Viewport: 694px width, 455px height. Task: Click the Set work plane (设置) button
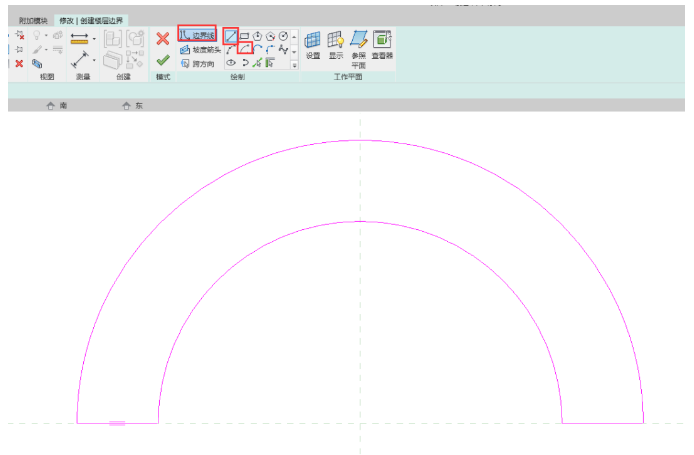point(313,44)
